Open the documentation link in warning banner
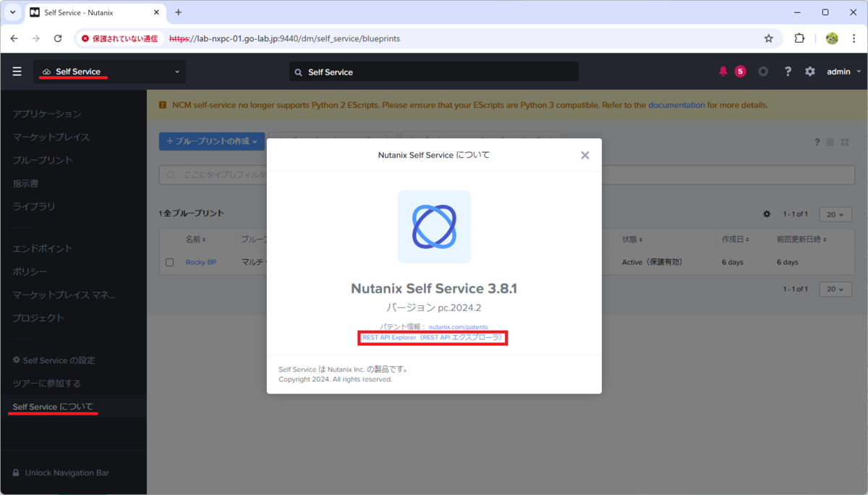Screen dimensions: 868x495 (676, 105)
